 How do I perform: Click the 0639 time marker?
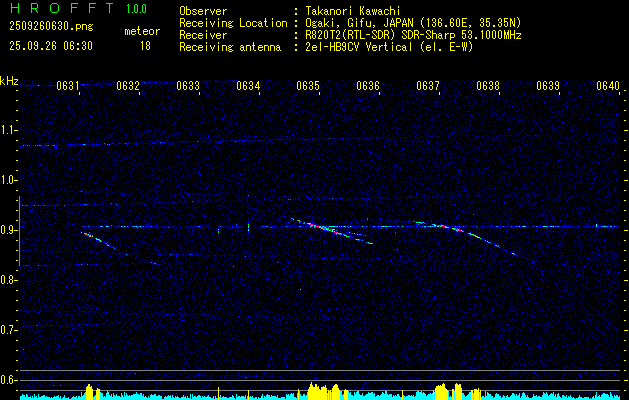548,86
